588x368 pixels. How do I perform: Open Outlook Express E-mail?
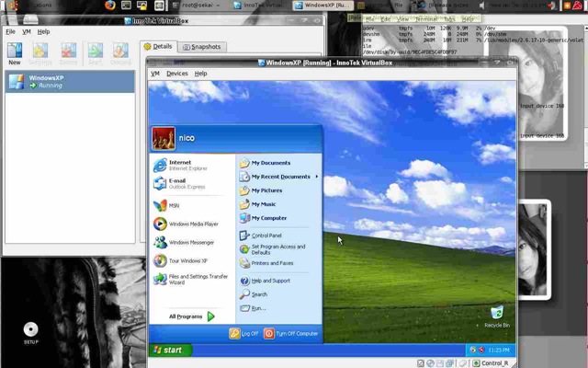(x=187, y=184)
